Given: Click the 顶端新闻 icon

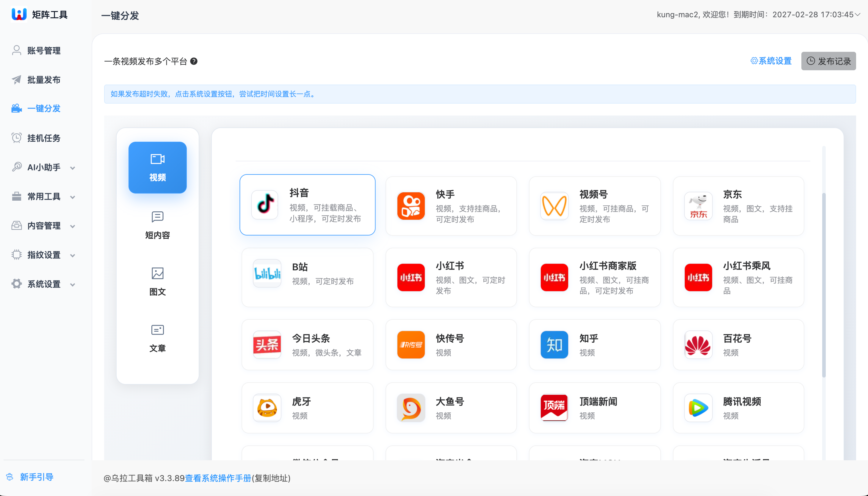Looking at the screenshot, I should click(x=554, y=408).
